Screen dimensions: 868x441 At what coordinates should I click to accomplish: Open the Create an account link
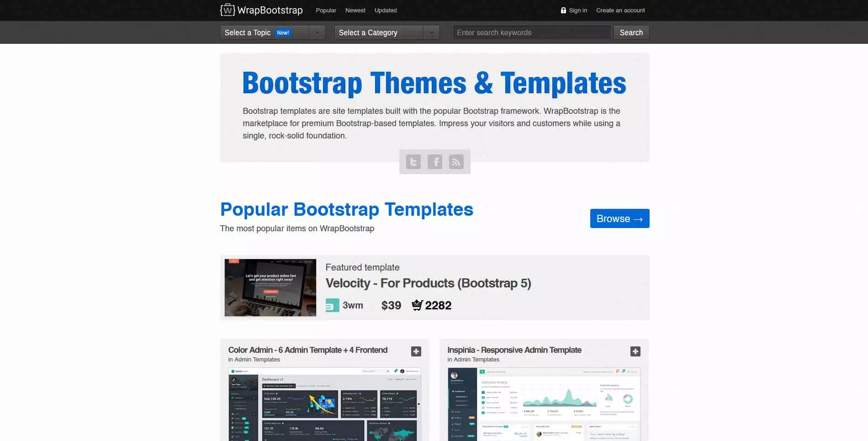620,10
